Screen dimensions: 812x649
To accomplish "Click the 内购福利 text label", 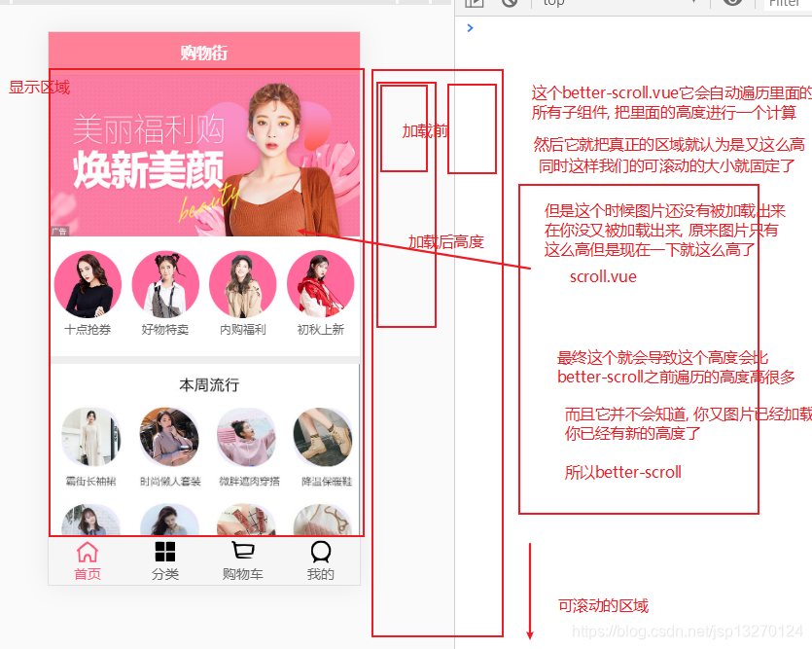I will (243, 330).
